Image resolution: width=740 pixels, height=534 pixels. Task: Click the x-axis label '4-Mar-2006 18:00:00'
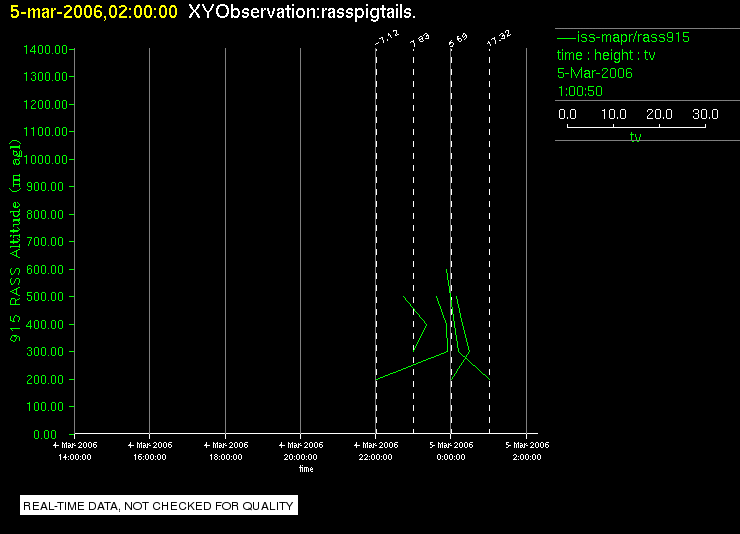tap(226, 451)
